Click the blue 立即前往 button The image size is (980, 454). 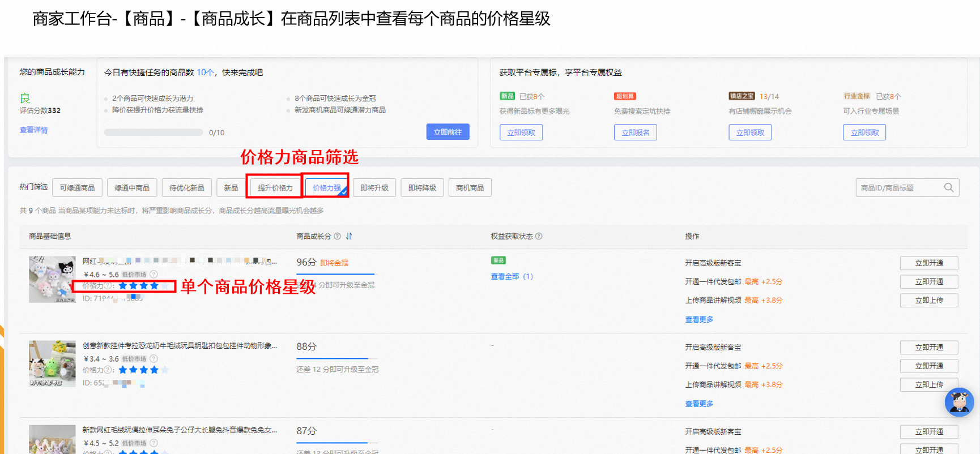[448, 132]
